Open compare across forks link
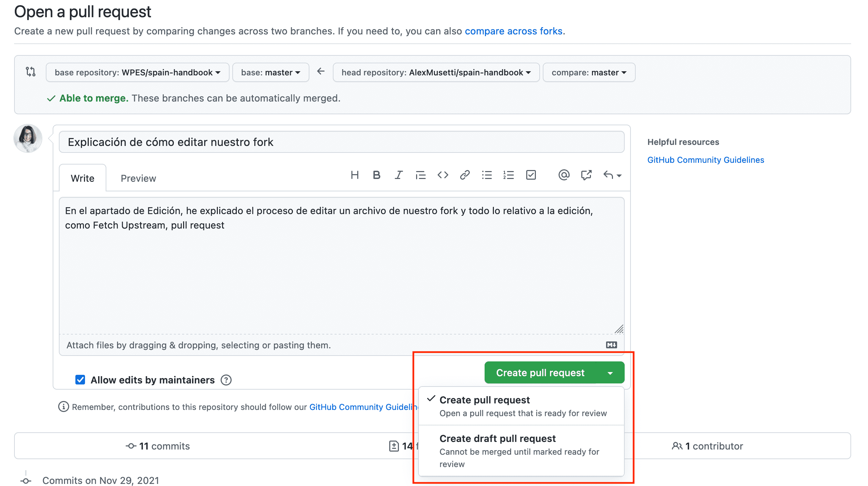The width and height of the screenshot is (868, 486). pyautogui.click(x=514, y=31)
